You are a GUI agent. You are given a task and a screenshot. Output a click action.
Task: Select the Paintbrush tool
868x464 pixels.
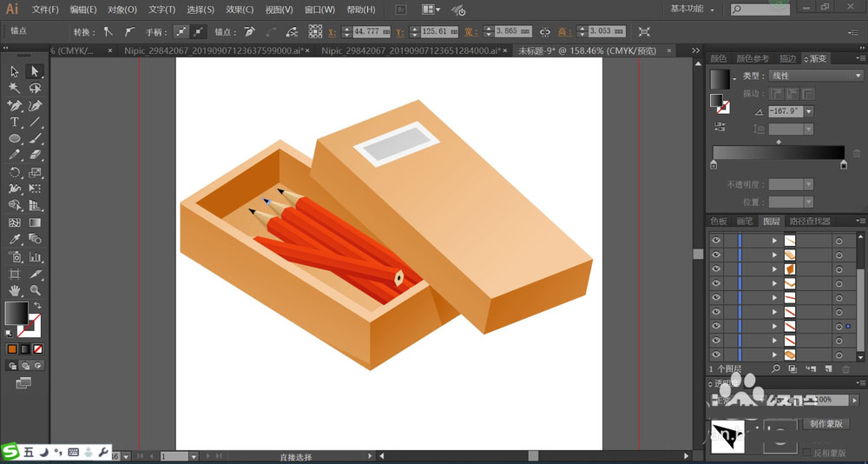tap(35, 138)
